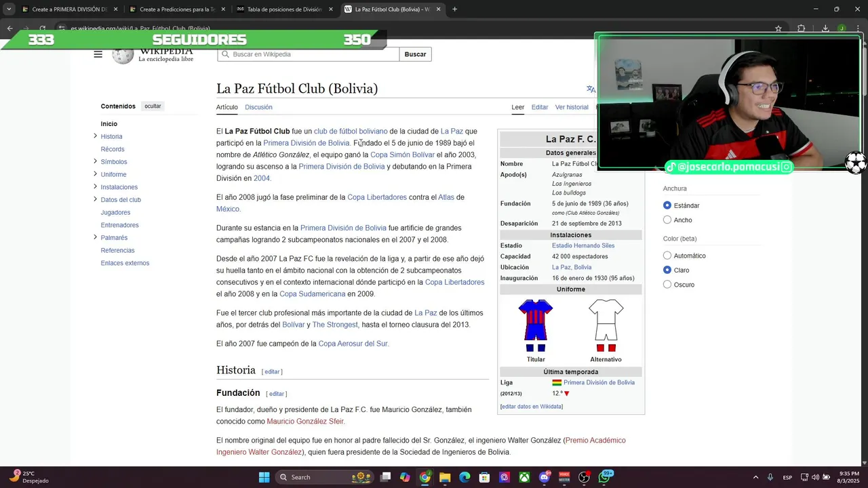Image resolution: width=868 pixels, height=488 pixels.
Task: Switch to the Discusión tab
Action: tap(258, 107)
